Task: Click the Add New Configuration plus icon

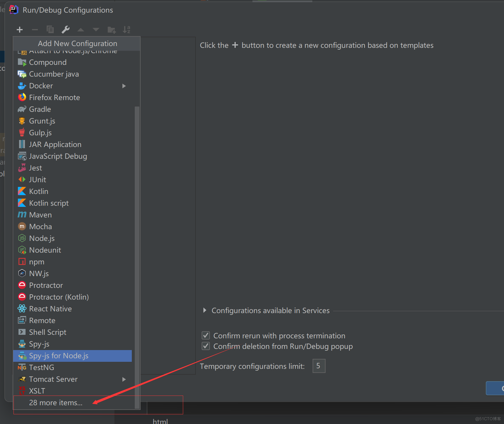Action: [x=20, y=30]
